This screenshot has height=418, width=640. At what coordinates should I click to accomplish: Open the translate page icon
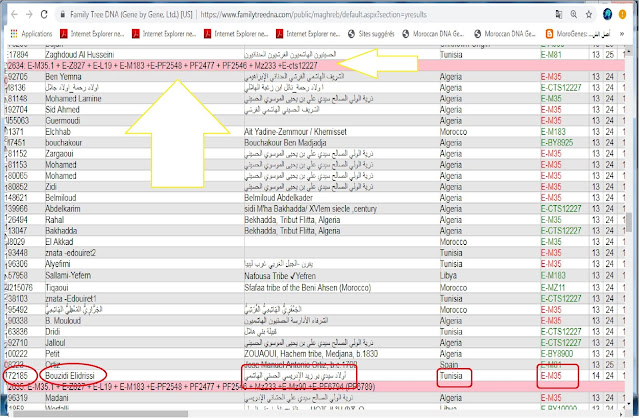click(559, 15)
